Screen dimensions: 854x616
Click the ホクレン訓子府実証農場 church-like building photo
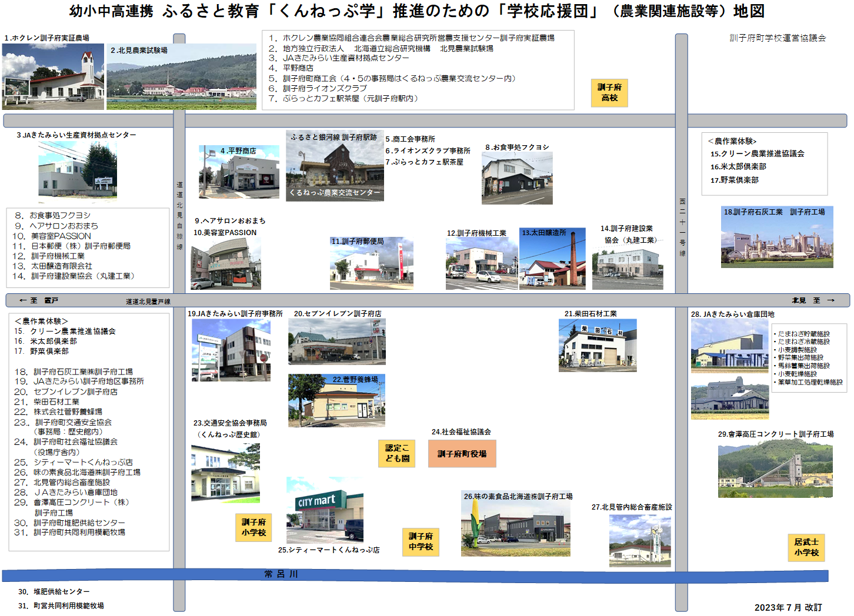[x=53, y=76]
